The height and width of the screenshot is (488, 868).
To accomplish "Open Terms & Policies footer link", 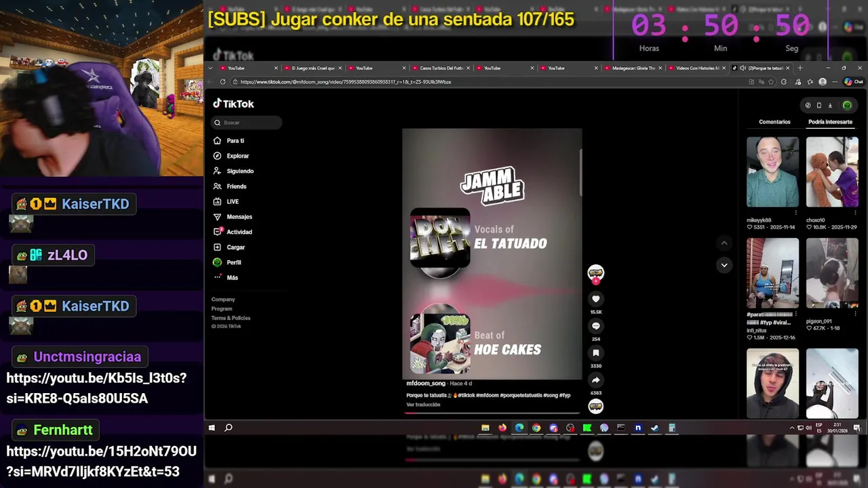I will [231, 318].
